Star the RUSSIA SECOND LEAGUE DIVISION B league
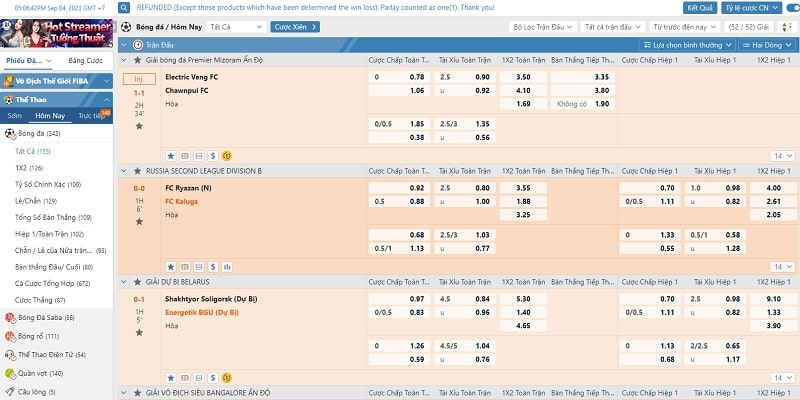 click(137, 171)
